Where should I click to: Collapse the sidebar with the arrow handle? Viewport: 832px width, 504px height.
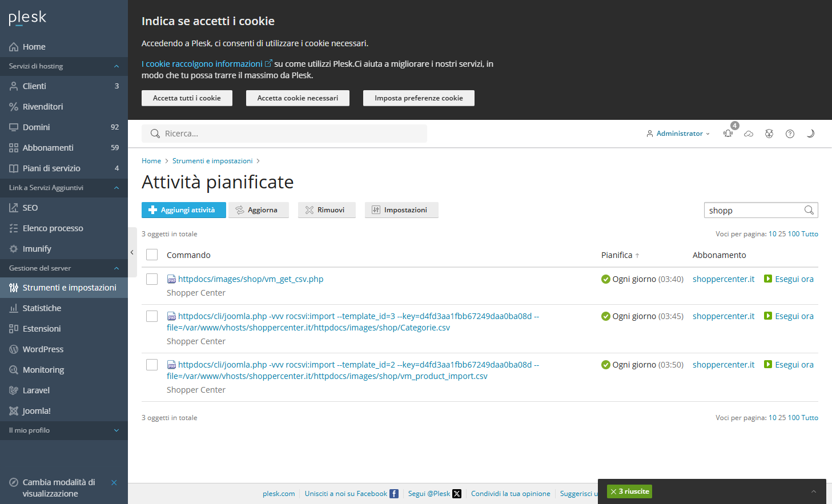coord(132,252)
